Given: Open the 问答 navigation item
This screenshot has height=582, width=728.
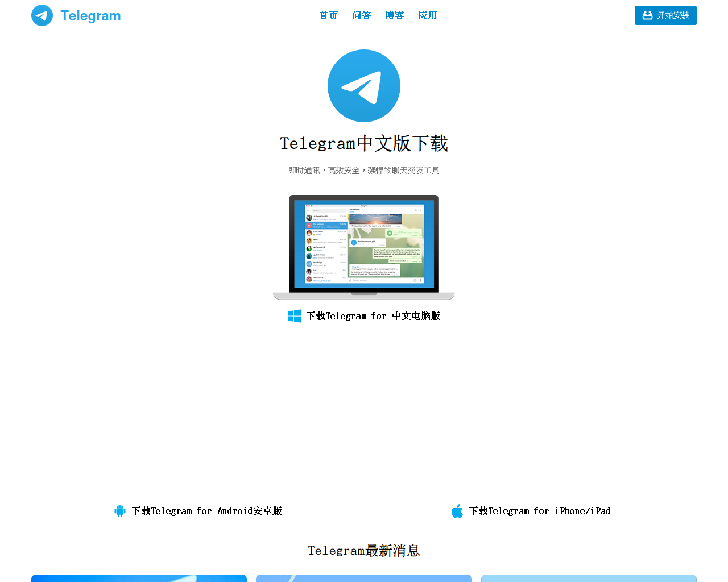Looking at the screenshot, I should coord(361,15).
